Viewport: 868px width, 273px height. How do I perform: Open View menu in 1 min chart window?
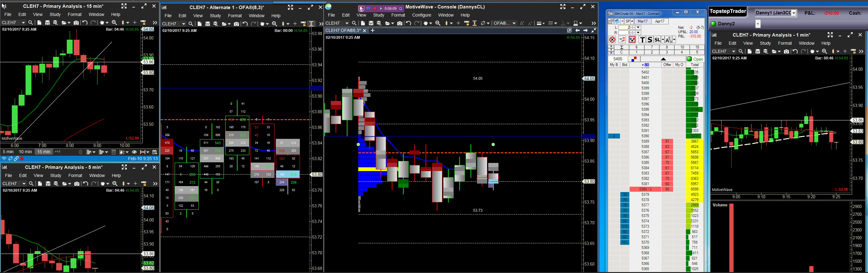click(748, 43)
